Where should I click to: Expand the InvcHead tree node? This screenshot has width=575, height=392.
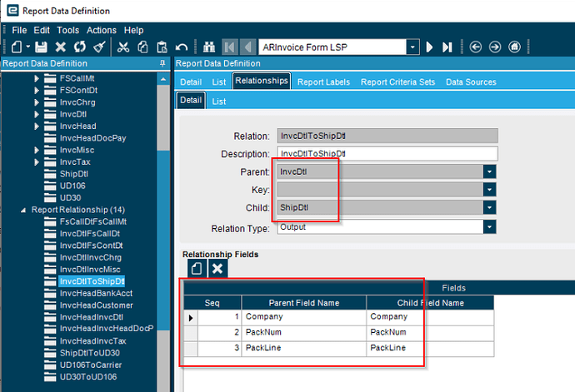click(37, 126)
